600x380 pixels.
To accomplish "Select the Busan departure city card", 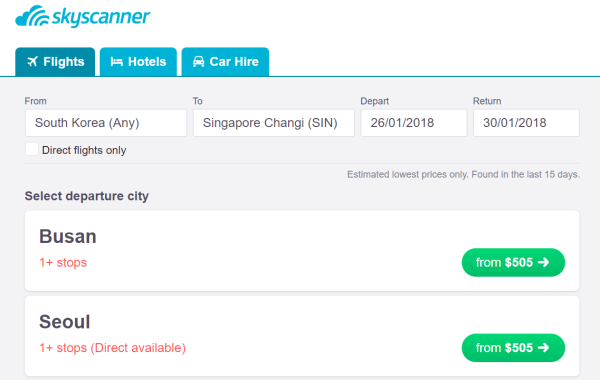I will pos(302,251).
